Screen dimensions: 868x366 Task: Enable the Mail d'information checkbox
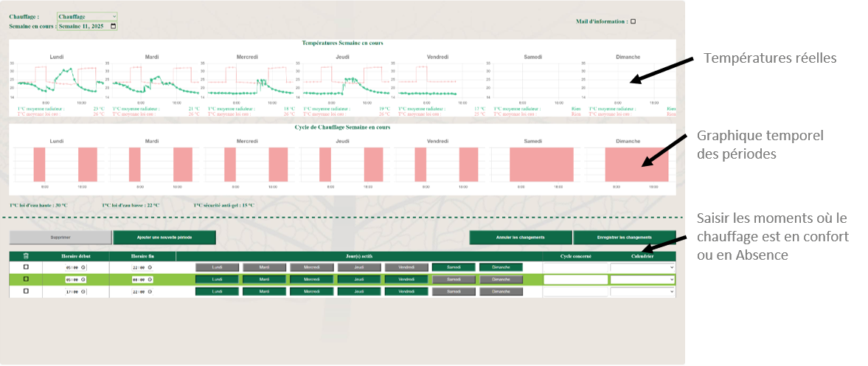[x=633, y=21]
